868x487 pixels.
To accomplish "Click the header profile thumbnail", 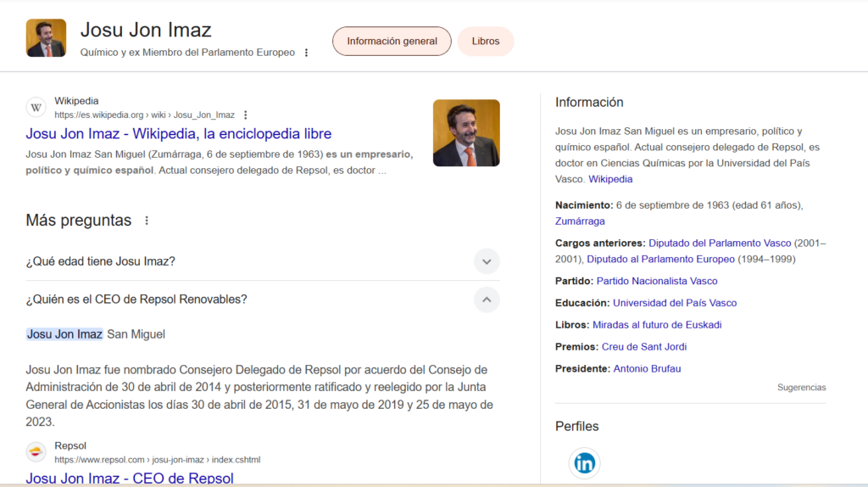I will pyautogui.click(x=46, y=37).
